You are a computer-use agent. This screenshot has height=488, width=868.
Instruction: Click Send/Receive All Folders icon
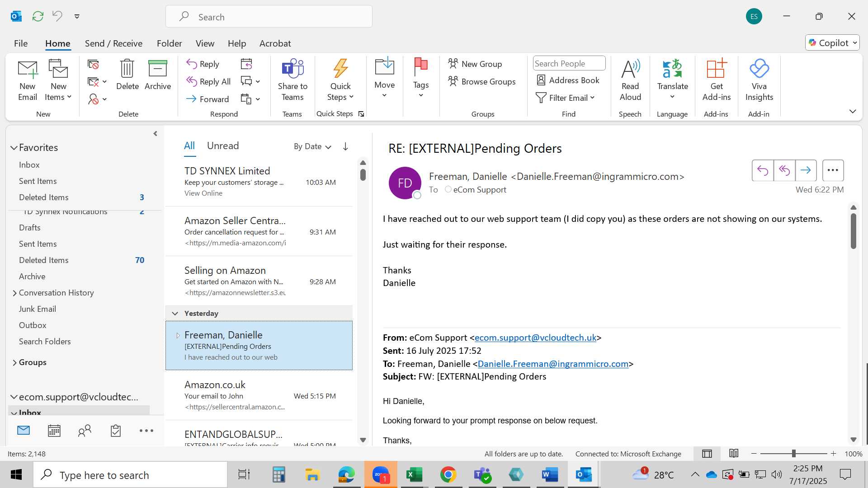38,17
